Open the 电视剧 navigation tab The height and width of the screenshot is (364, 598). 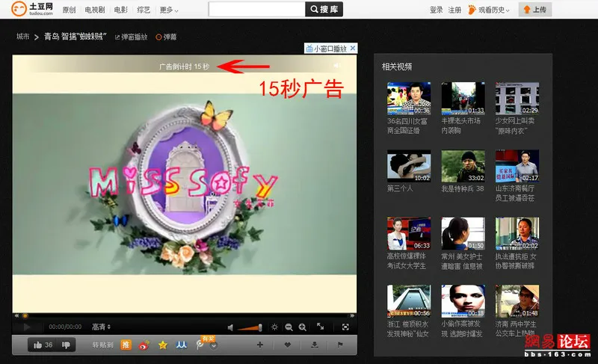tap(94, 10)
